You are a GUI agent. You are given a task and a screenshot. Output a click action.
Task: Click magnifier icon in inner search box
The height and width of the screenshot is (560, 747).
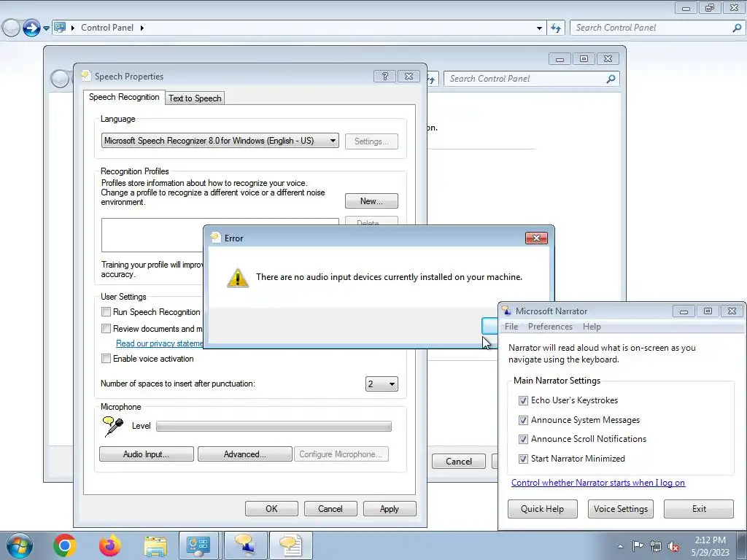click(x=611, y=79)
